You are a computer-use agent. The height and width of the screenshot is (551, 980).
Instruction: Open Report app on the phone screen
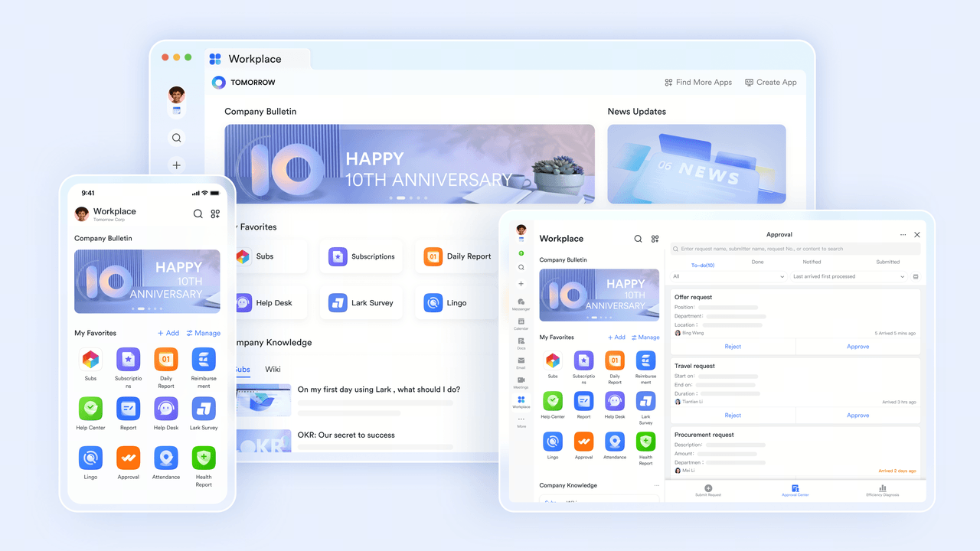tap(128, 409)
